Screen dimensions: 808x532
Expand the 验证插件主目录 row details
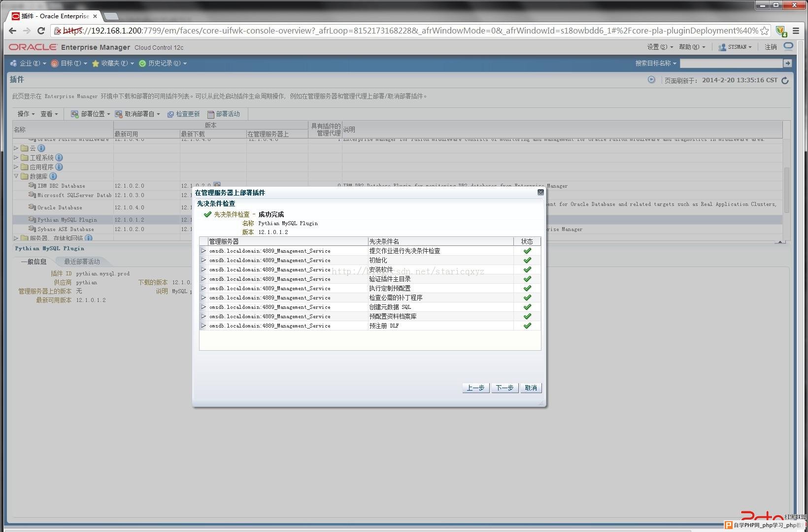203,279
